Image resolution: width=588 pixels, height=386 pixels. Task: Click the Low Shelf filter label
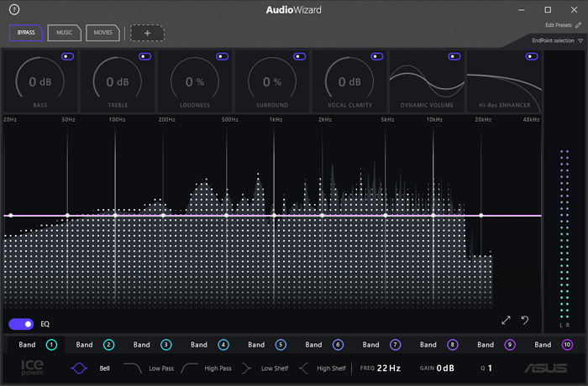(x=275, y=368)
